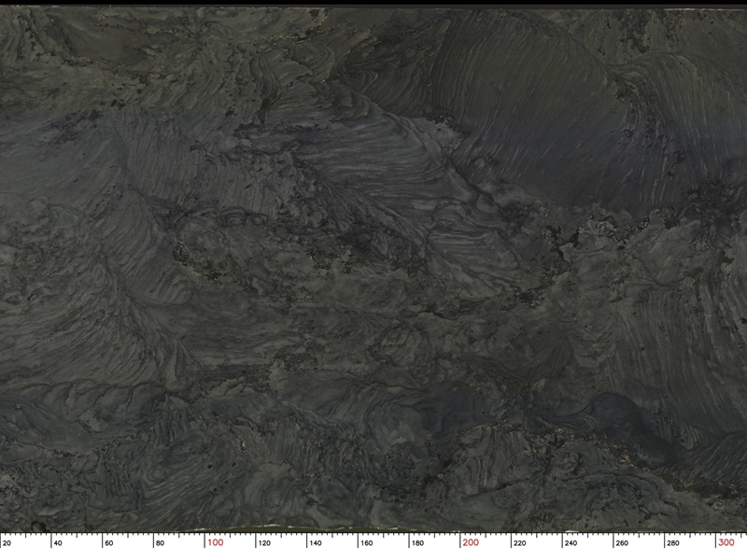Image resolution: width=747 pixels, height=560 pixels.
Task: Click the ruler mark labeled 120
Action: (264, 543)
